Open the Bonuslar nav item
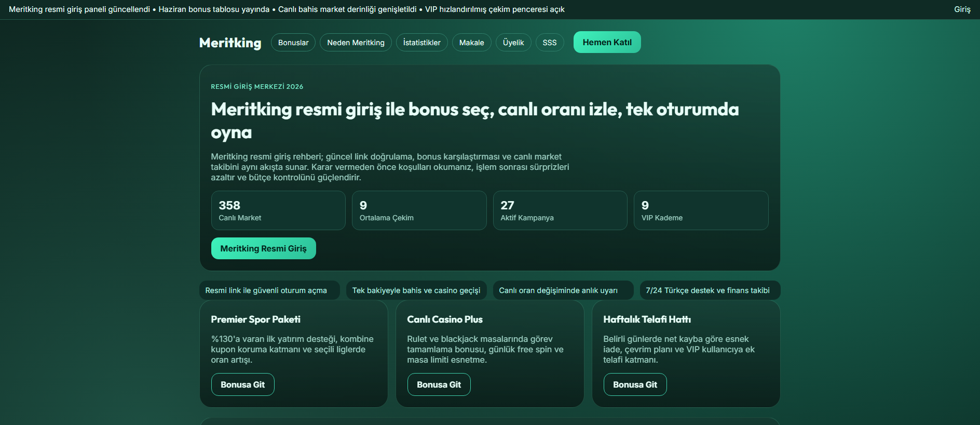The image size is (980, 425). point(293,43)
